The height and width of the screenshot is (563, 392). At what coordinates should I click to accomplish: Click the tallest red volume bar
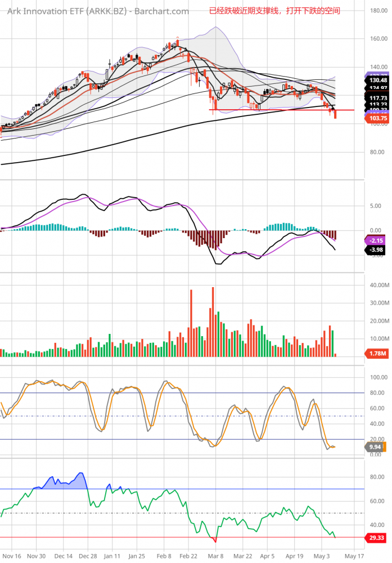pos(213,321)
